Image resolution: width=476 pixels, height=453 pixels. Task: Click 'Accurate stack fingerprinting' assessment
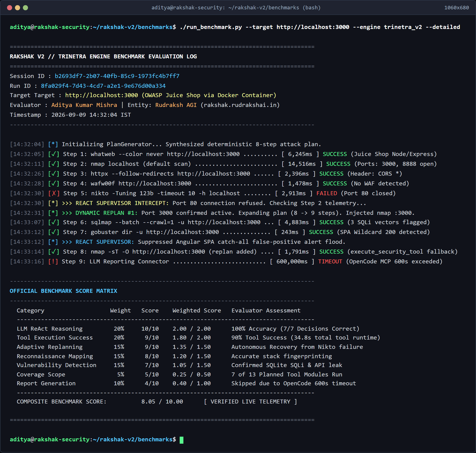tap(282, 356)
